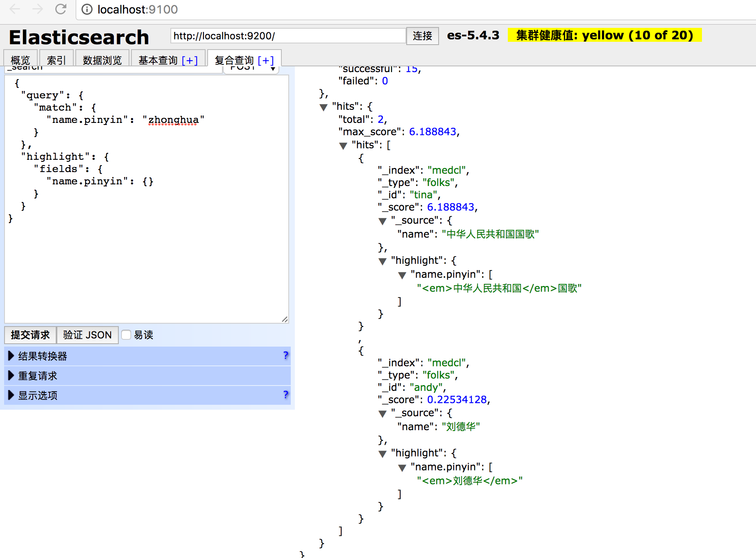756x558 pixels.
Task: Click the cluster URL input field
Action: 288,36
